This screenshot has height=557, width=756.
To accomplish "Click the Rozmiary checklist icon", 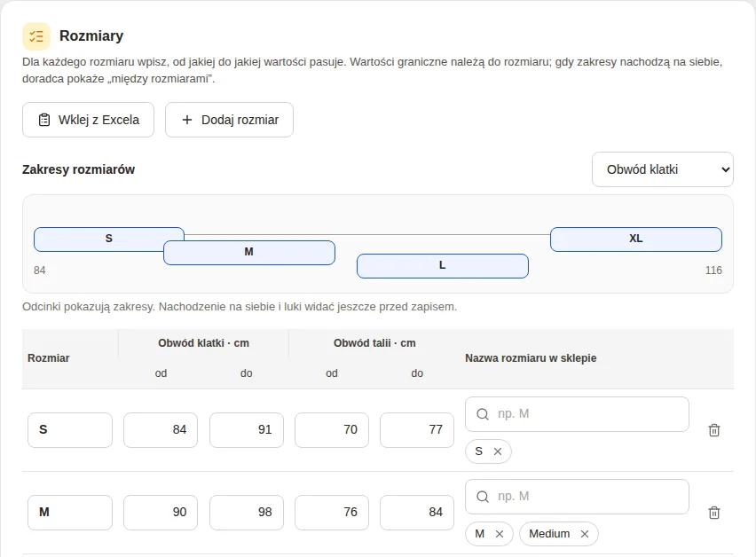I will (36, 36).
